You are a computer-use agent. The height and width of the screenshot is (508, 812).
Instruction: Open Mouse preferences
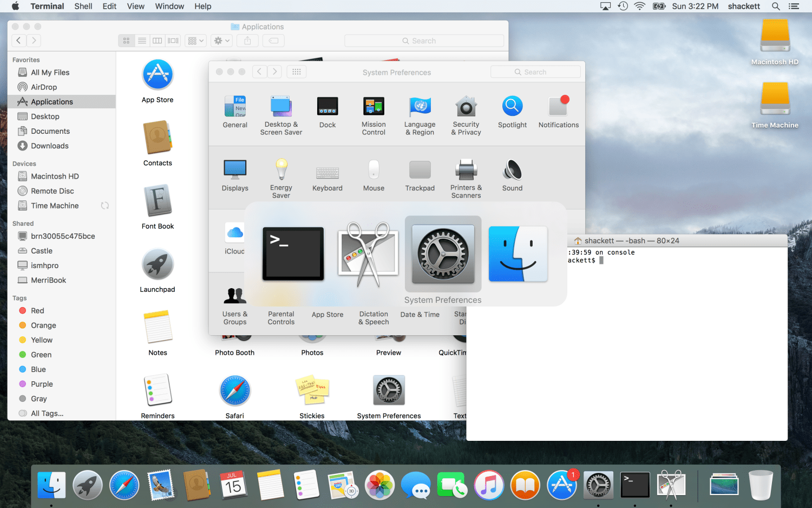374,175
